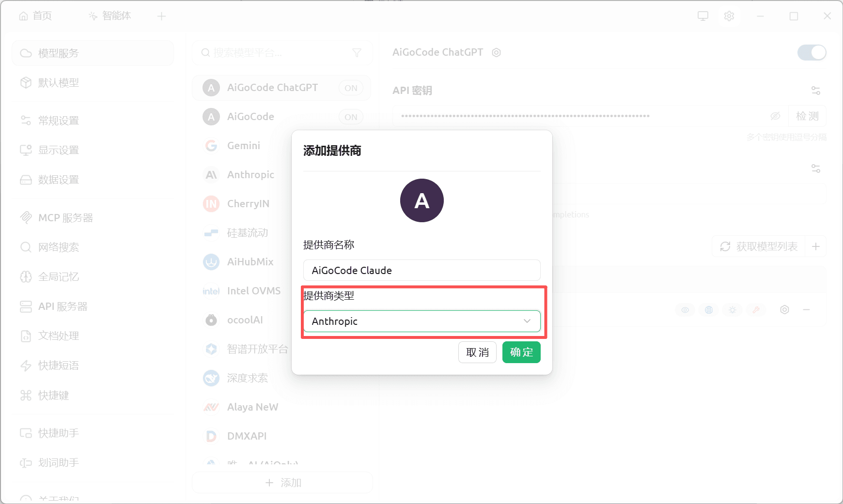Open the model row's gear settings icon
Image resolution: width=843 pixels, height=504 pixels.
point(785,310)
